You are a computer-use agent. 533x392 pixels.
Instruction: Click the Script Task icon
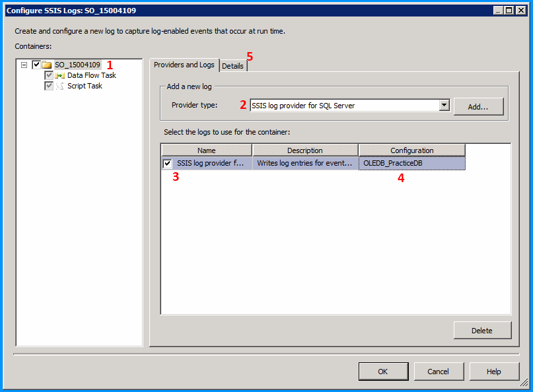click(60, 86)
